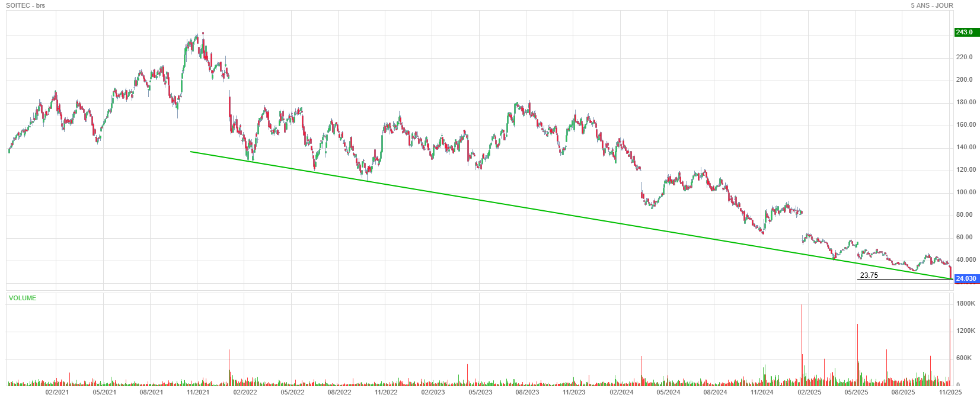Click the 08/2022 date axis label
Image resolution: width=980 pixels, height=398 pixels.
pos(339,392)
